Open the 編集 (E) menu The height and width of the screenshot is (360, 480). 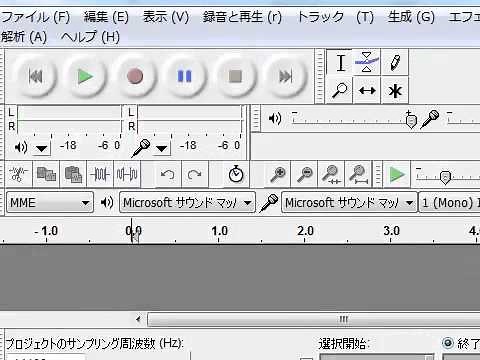point(106,17)
